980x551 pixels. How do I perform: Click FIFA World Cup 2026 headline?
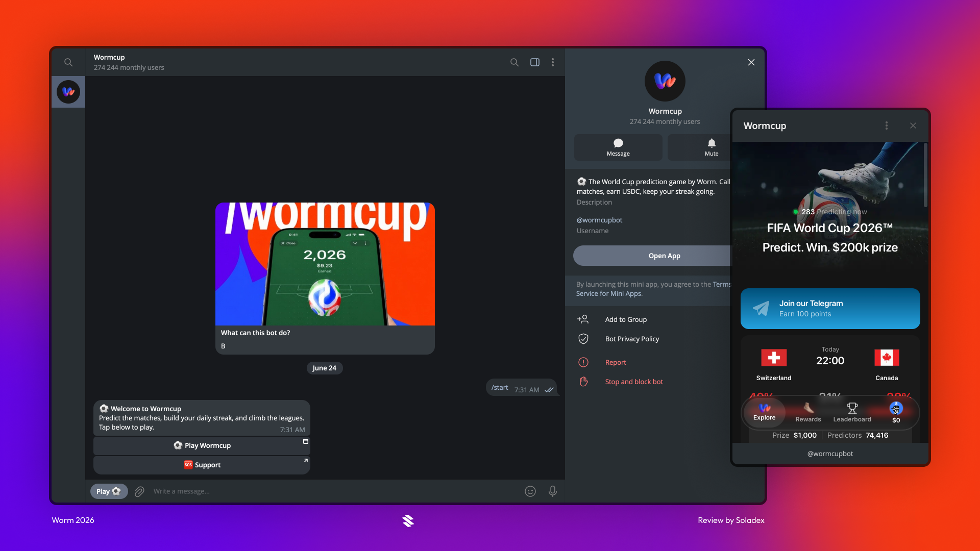(x=830, y=228)
